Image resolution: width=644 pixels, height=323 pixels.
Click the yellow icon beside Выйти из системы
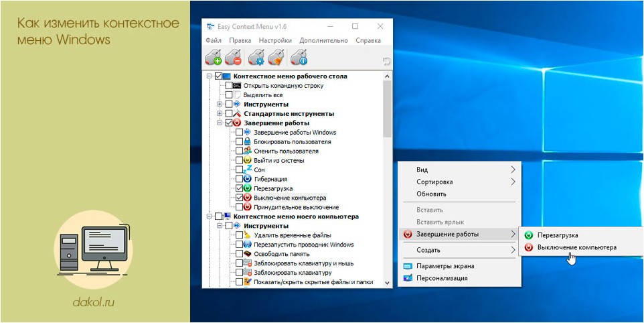[x=247, y=160]
